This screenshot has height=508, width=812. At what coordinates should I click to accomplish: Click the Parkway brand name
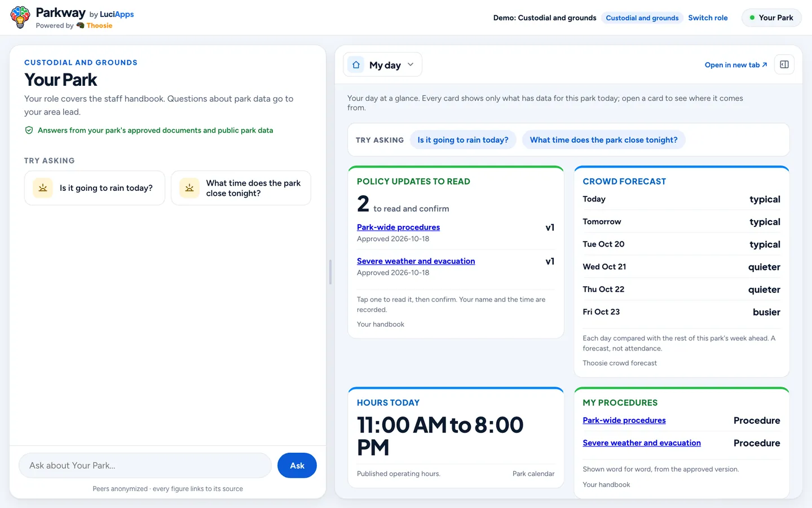[x=60, y=13]
